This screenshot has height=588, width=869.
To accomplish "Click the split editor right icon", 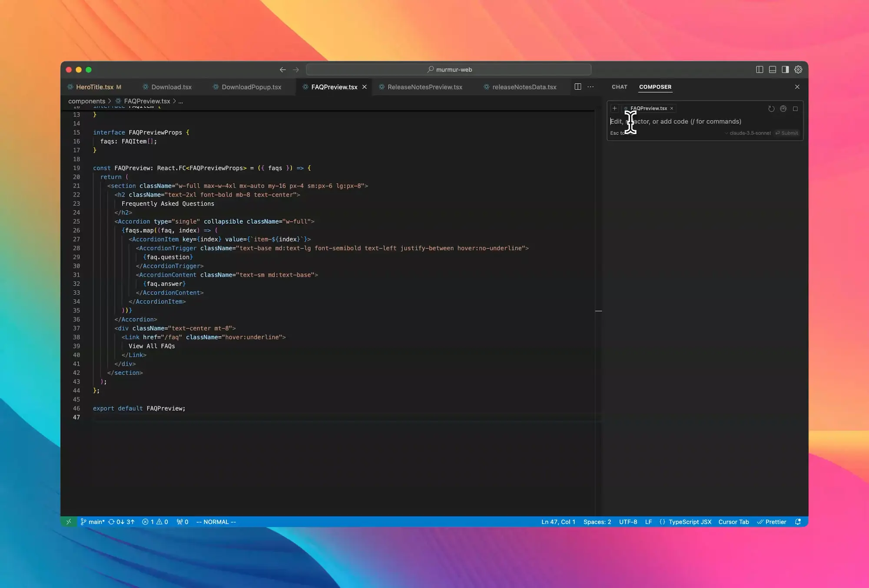I will point(577,87).
